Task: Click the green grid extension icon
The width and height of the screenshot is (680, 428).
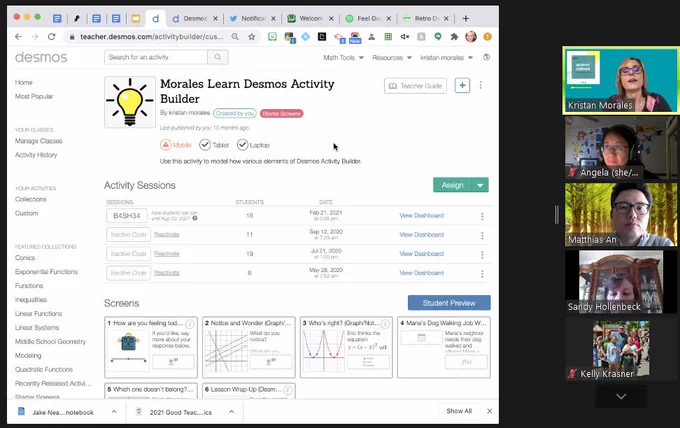Action: [388, 37]
